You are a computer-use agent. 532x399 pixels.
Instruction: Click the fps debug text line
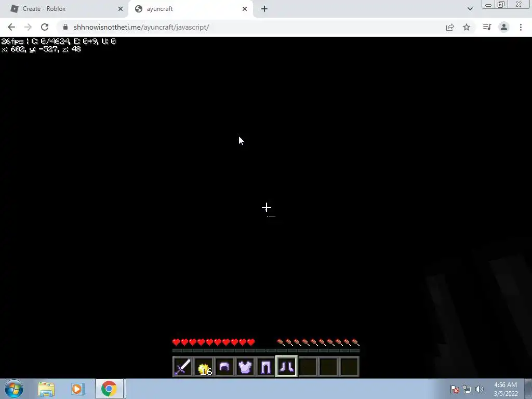point(58,41)
